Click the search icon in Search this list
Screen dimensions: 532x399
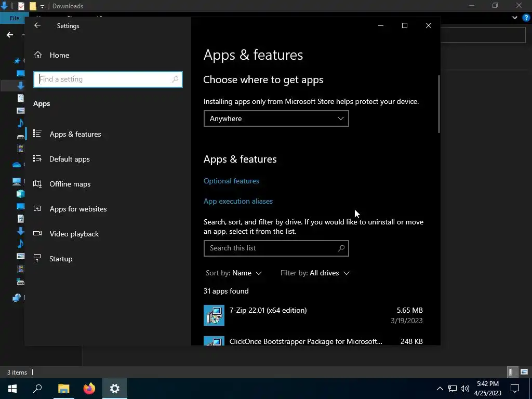[341, 248]
